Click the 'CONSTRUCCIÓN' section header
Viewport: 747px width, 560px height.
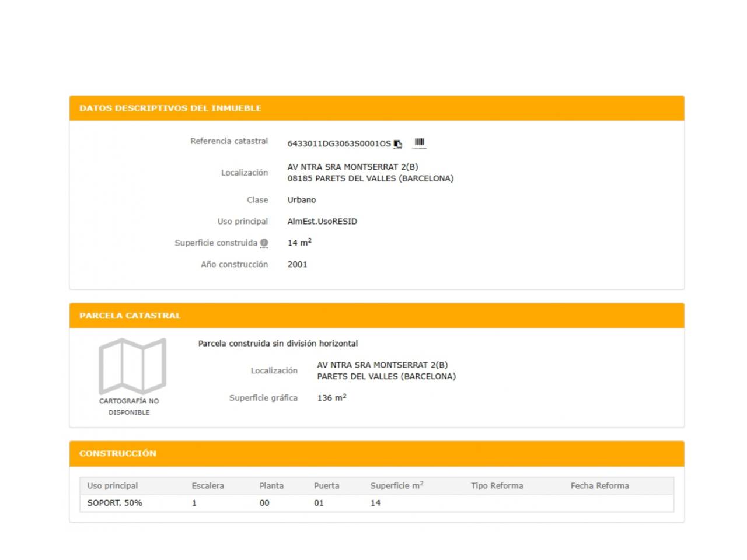[x=118, y=453]
